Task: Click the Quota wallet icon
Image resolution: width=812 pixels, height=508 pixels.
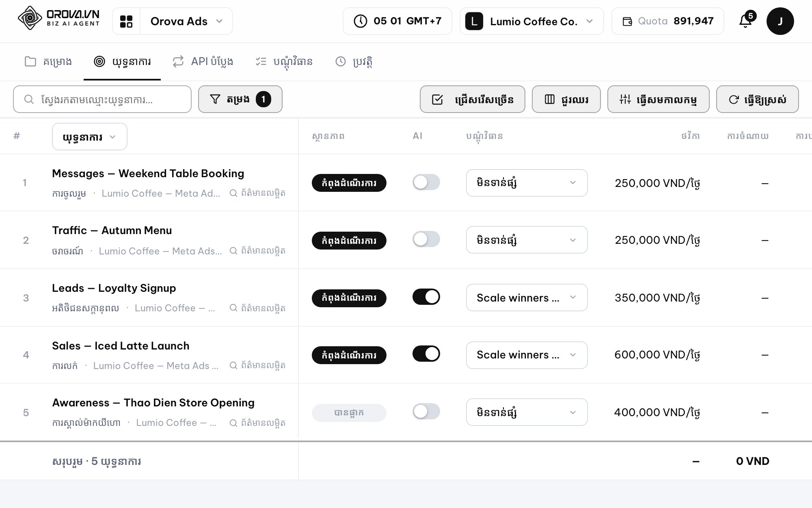Action: [x=627, y=22]
